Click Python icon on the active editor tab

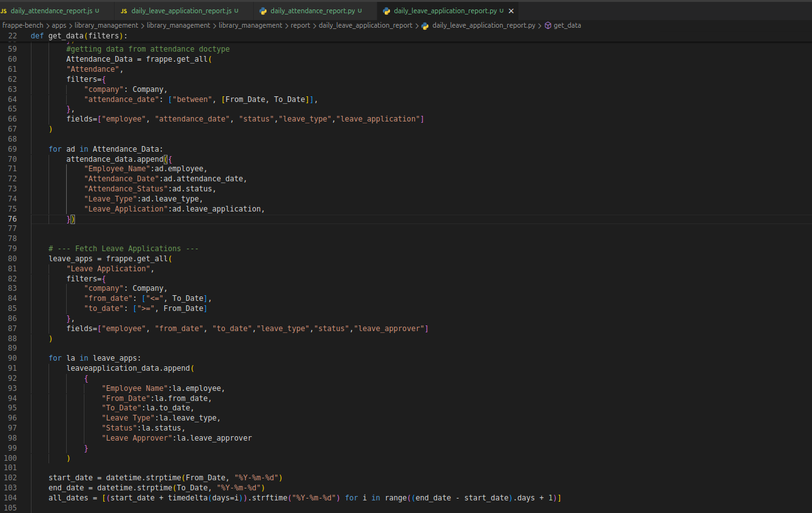pyautogui.click(x=386, y=11)
